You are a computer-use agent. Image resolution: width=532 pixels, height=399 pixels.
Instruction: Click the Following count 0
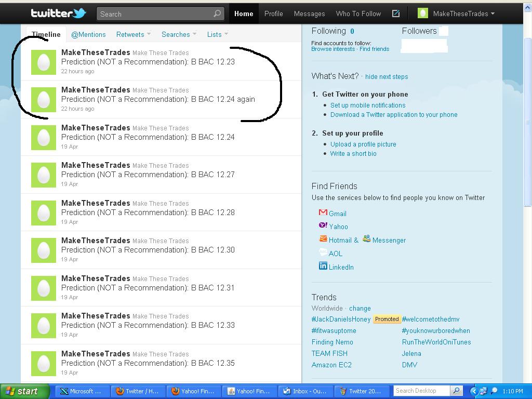pyautogui.click(x=352, y=31)
